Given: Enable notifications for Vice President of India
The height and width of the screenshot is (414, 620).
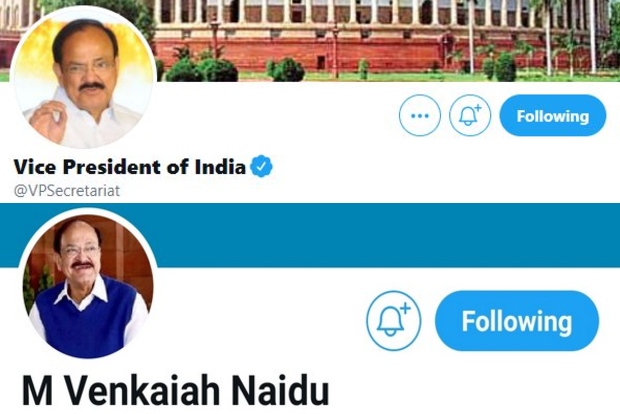Looking at the screenshot, I should [x=470, y=115].
